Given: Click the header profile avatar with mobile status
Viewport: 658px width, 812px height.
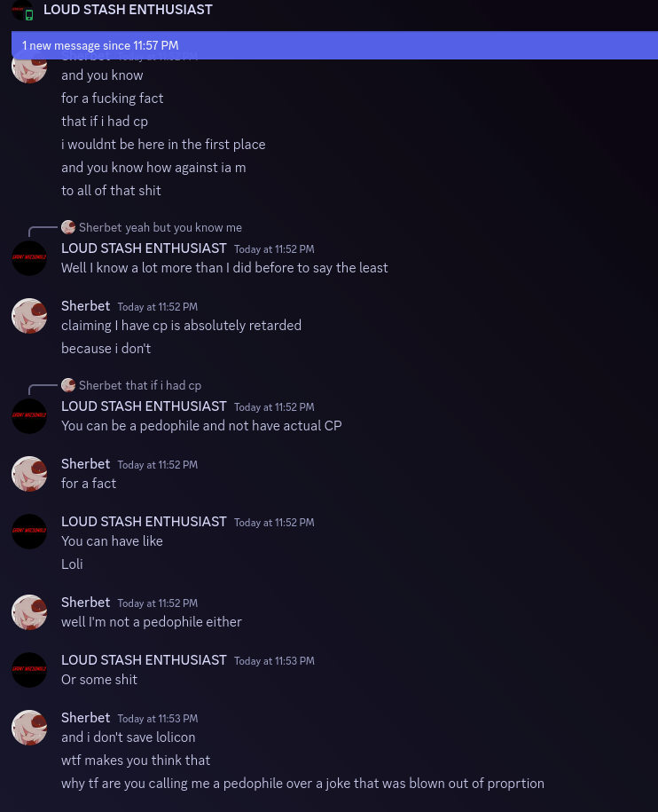Looking at the screenshot, I should pyautogui.click(x=22, y=10).
